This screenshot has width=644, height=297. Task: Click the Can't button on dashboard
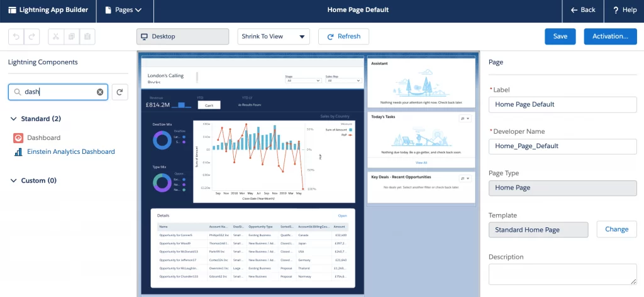(209, 105)
